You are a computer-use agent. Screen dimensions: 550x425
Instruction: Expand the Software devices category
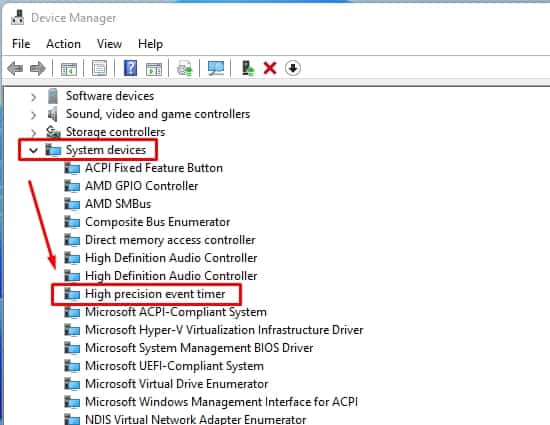point(33,97)
